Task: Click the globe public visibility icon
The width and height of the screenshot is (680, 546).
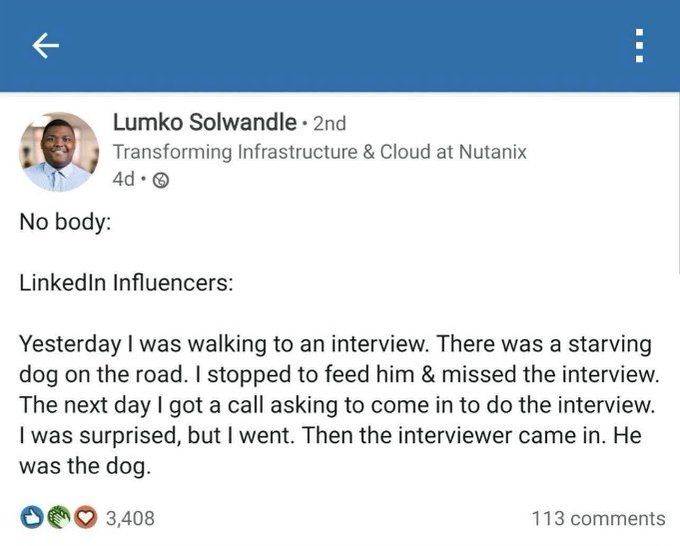Action: click(161, 180)
